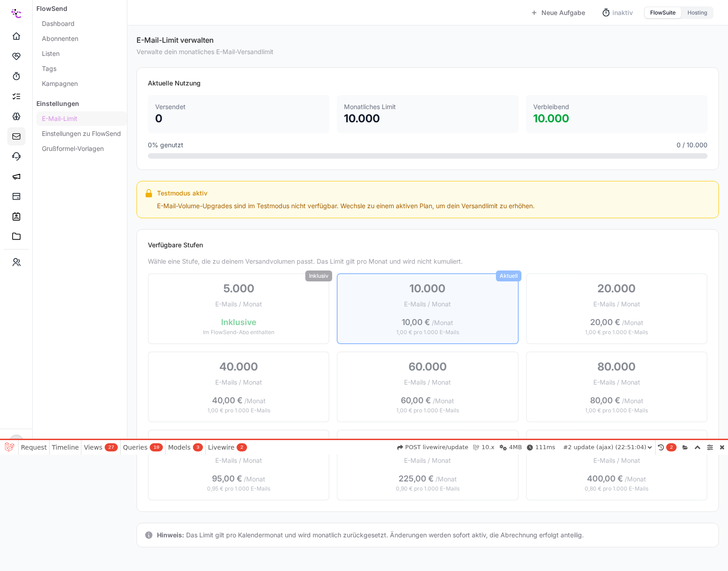Select the 60.000 E-Mails tier card
Screen dimensions: 728x571
pos(428,387)
